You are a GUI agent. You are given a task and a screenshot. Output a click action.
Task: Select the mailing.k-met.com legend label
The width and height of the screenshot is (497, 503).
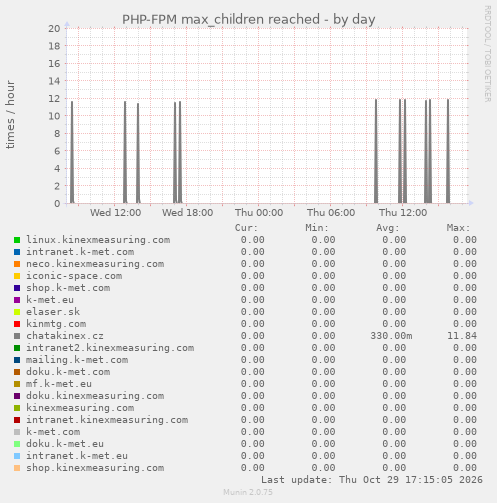click(77, 360)
